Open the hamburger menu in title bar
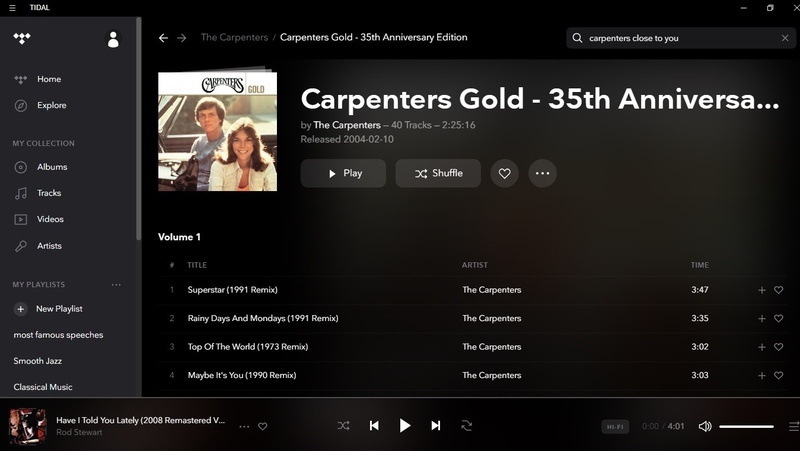The image size is (800, 451). click(12, 8)
